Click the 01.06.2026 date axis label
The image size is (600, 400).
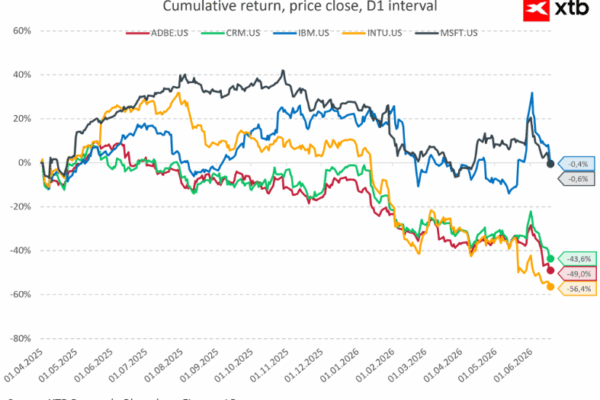point(514,365)
